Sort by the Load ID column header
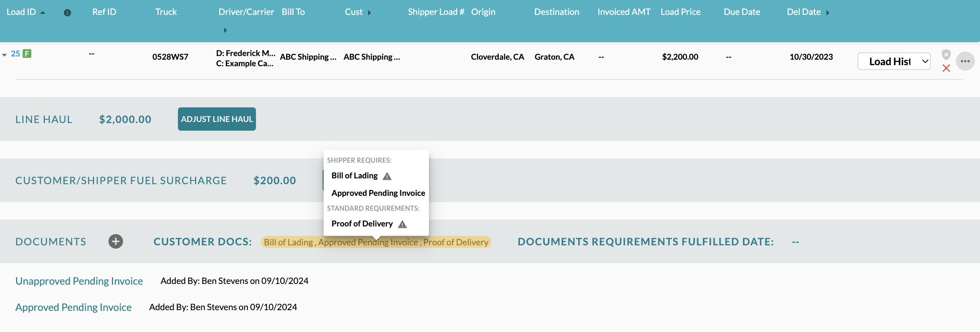 [21, 12]
